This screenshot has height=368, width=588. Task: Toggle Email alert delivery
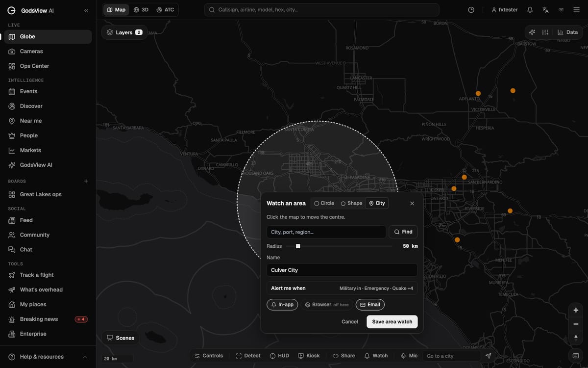370,305
